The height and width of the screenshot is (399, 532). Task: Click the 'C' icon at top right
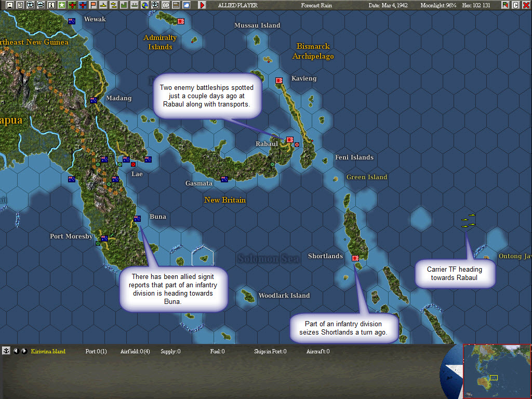(x=516, y=5)
